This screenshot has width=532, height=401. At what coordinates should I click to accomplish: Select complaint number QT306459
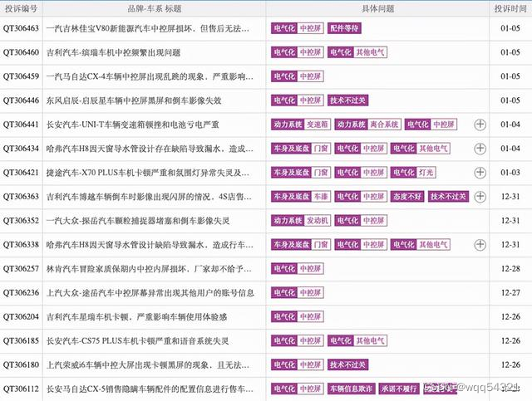(21, 76)
